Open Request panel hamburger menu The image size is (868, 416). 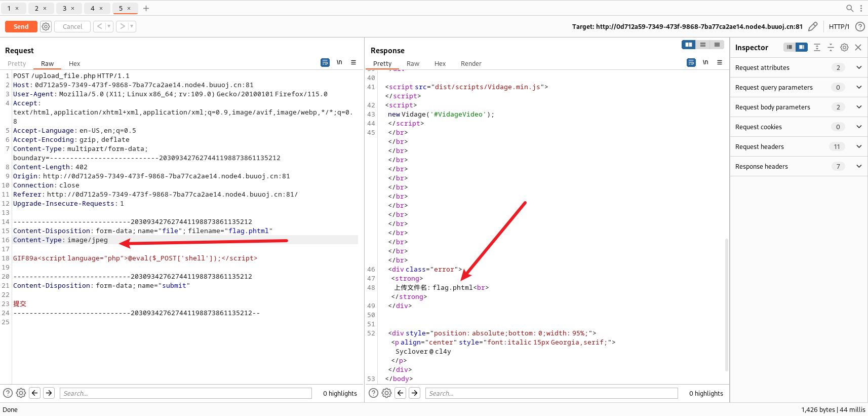[353, 62]
